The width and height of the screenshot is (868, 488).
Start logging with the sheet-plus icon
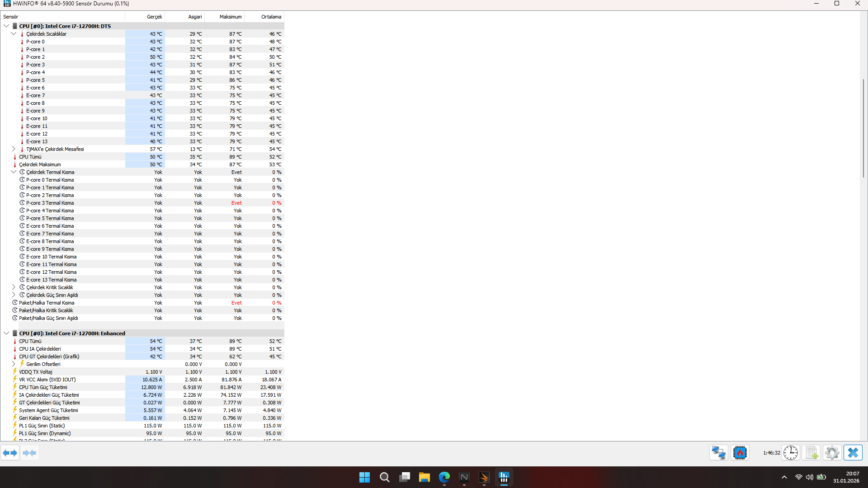click(x=811, y=453)
